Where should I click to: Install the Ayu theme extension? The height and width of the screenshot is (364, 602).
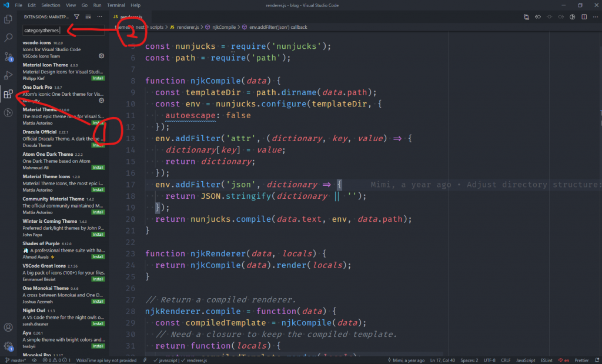click(98, 346)
